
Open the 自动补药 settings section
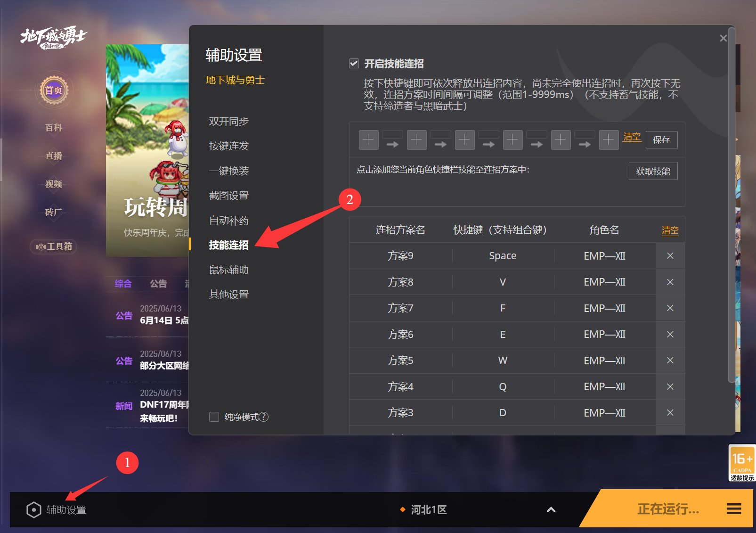[x=229, y=221]
